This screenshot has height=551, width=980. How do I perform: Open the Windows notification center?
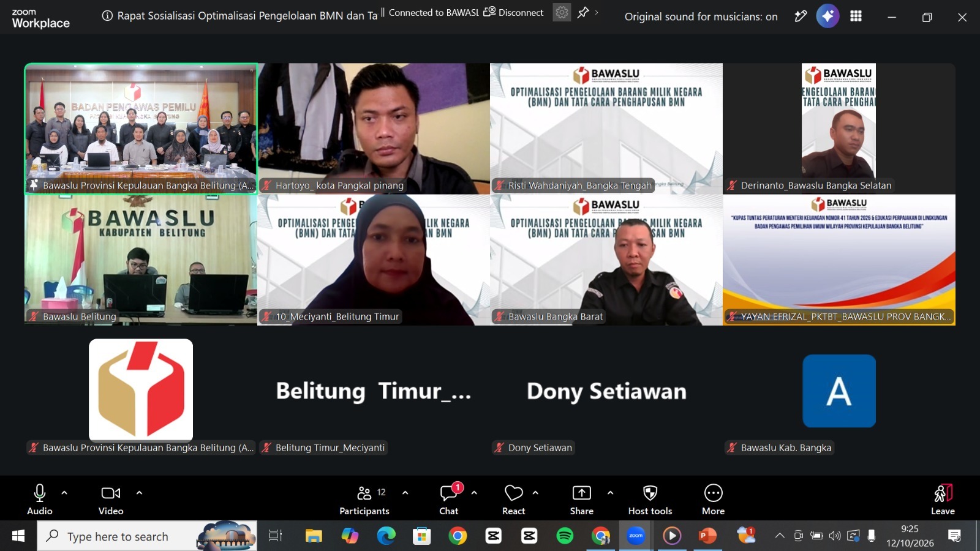tap(954, 536)
